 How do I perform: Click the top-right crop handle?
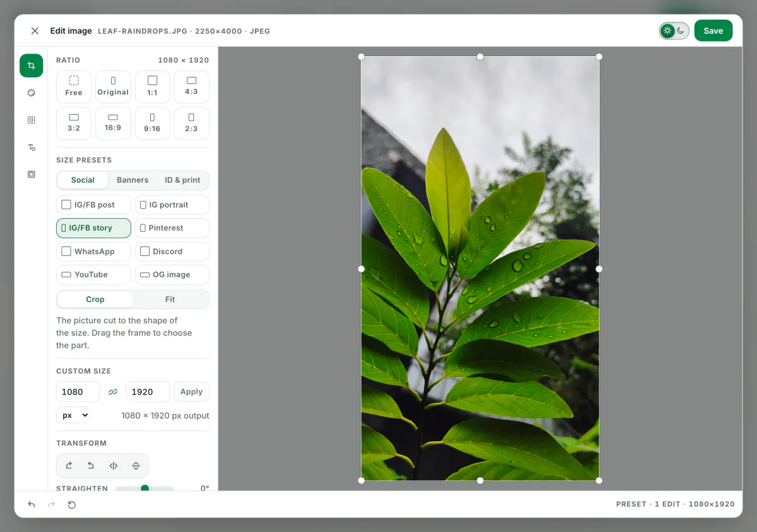[599, 57]
